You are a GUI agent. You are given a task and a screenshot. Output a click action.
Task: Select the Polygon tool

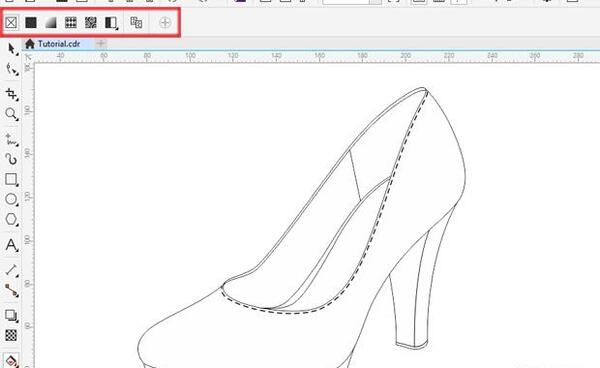(x=11, y=220)
